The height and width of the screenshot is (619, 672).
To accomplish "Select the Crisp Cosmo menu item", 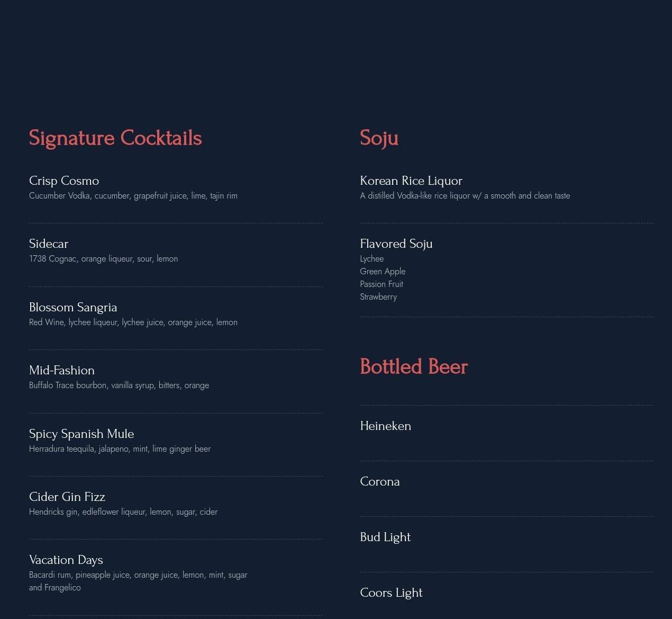I will coord(64,181).
